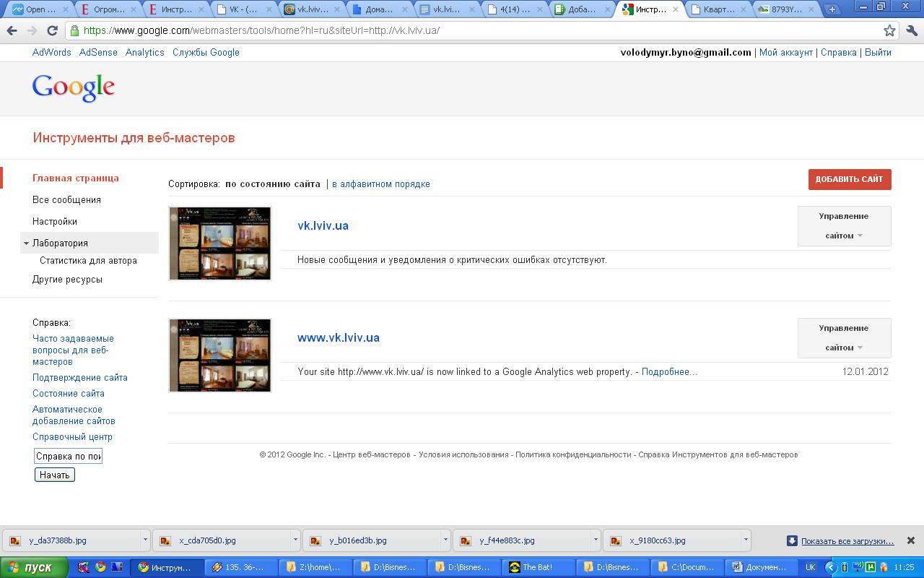This screenshot has height=578, width=924.
Task: Open the Подтверждение сайта help link
Action: tap(80, 377)
